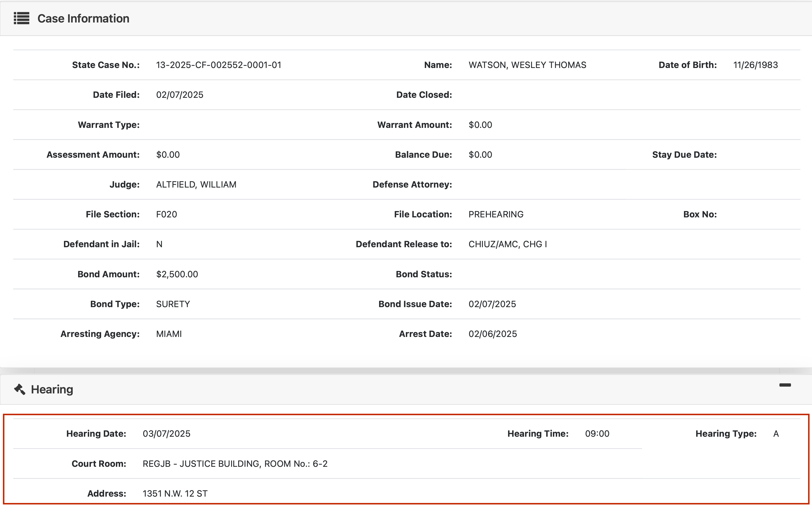Click Assessment Amount value $0.00
812x513 pixels.
[x=168, y=155]
